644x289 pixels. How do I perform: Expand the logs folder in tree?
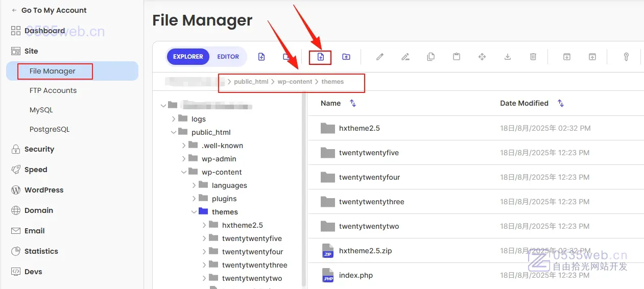(174, 119)
